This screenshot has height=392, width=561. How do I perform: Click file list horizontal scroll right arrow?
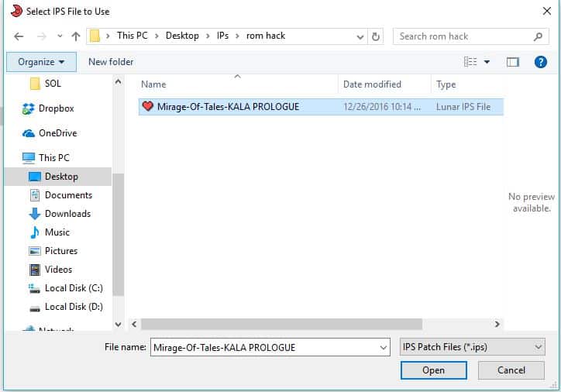(x=497, y=324)
